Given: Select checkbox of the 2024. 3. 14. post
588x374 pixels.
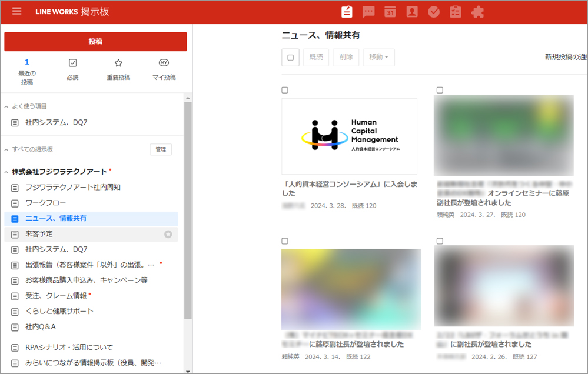Looking at the screenshot, I should (285, 241).
